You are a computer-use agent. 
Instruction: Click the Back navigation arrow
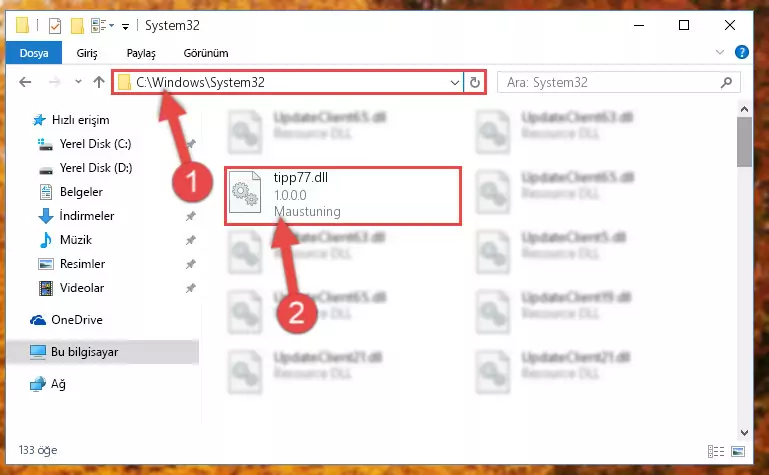[x=25, y=82]
